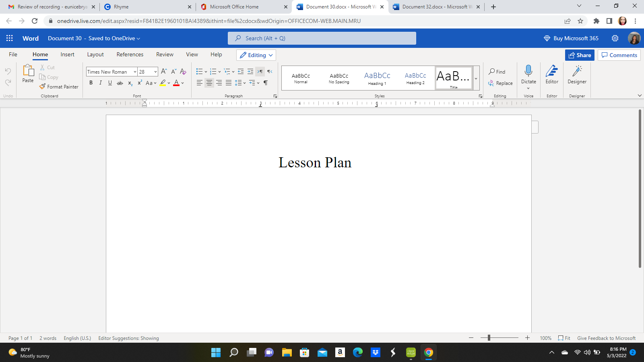Open the Editing mode dropdown

tap(256, 55)
